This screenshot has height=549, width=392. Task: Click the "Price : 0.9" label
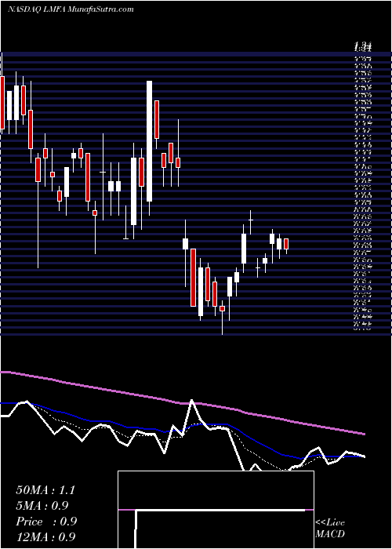tap(46, 522)
